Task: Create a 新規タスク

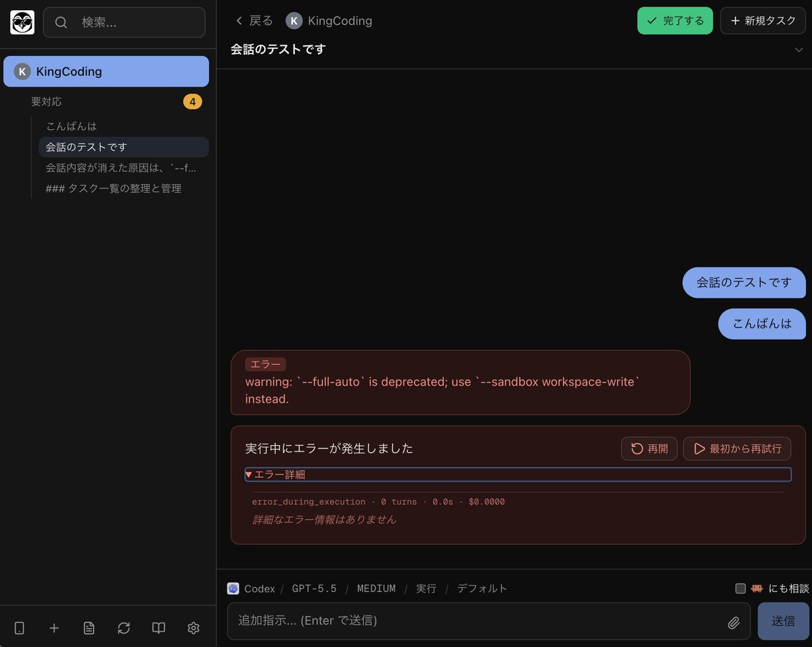Action: [x=763, y=20]
